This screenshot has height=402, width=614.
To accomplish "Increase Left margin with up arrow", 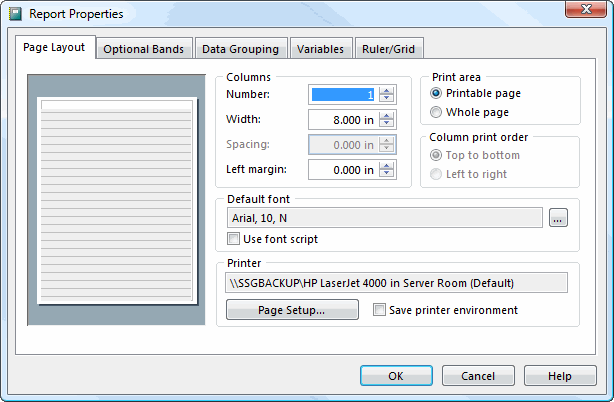I will coord(387,165).
